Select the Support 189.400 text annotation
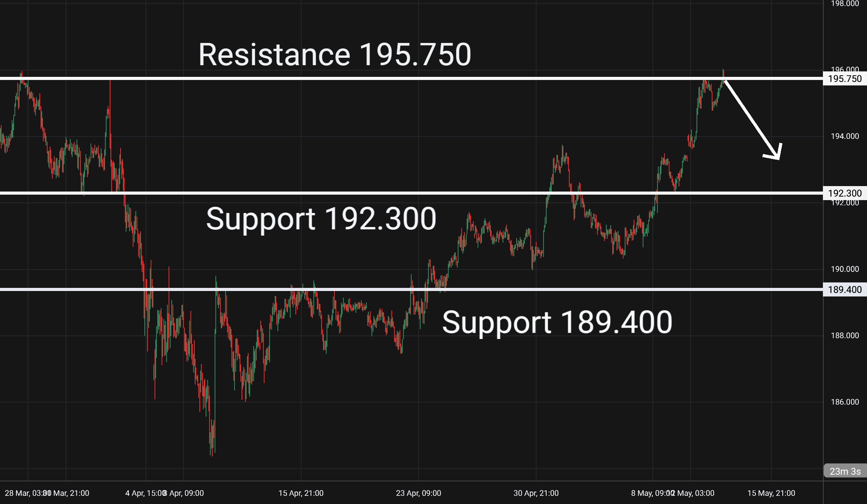This screenshot has height=504, width=867. 557,322
